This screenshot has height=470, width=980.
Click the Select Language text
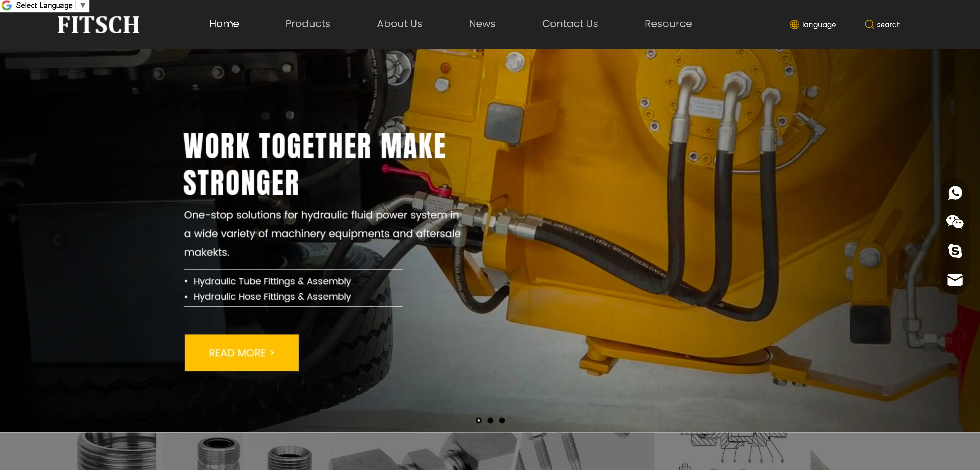pos(44,5)
